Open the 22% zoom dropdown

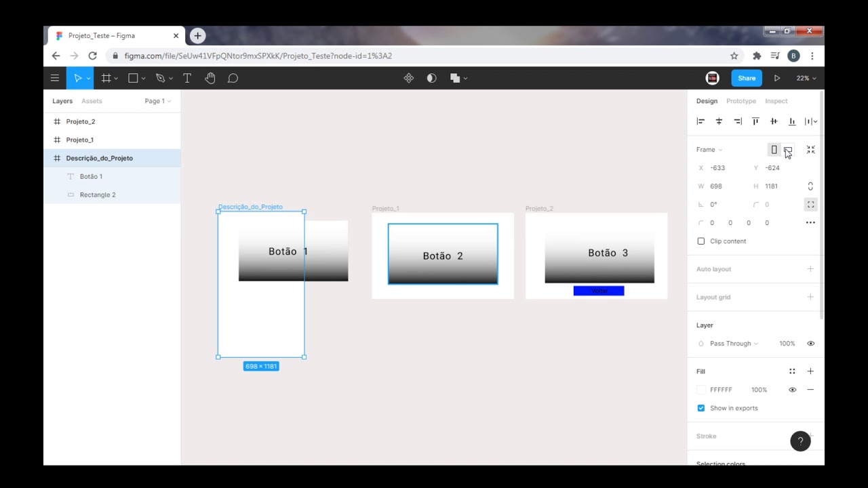(806, 78)
